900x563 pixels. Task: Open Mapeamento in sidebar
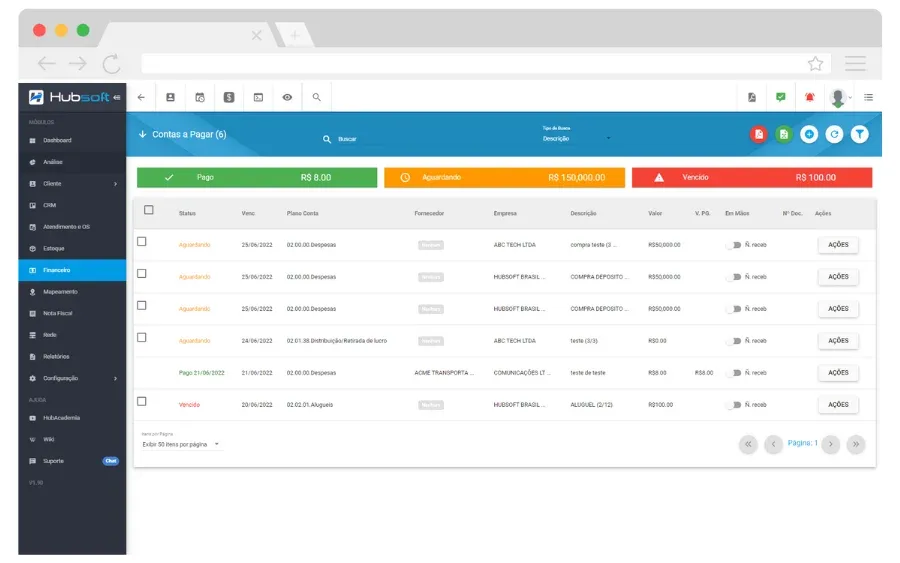click(72, 292)
